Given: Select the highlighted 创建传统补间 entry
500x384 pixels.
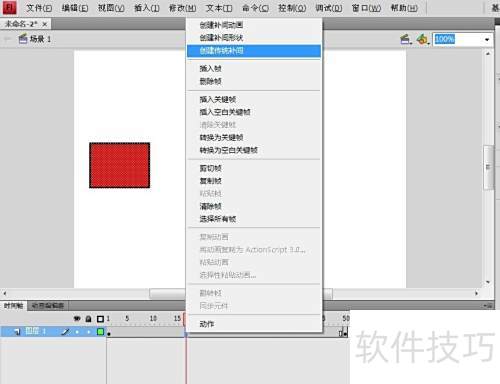Looking at the screenshot, I should pyautogui.click(x=254, y=51).
